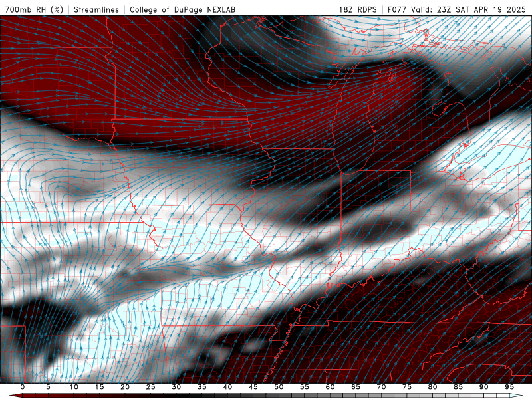The width and height of the screenshot is (532, 399).
Task: Click the '45' humidity scale number
Action: pyautogui.click(x=253, y=387)
